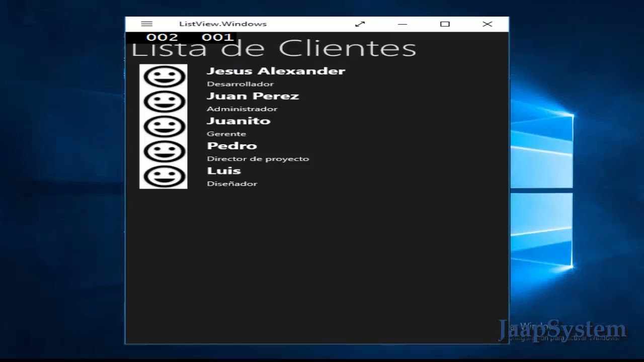The image size is (644, 362).
Task: Click smiley avatar next to Jesus Alexander
Action: 164,76
